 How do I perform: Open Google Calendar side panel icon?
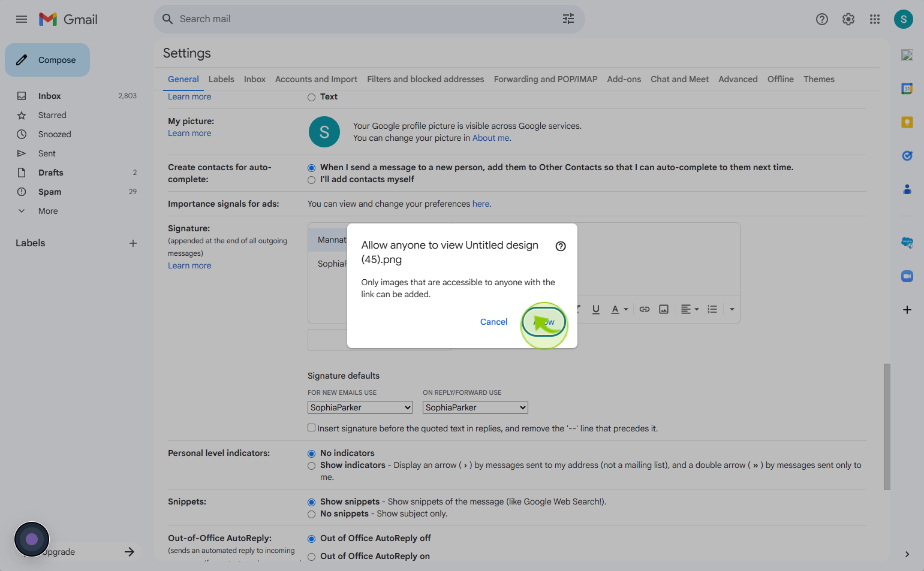click(x=907, y=89)
